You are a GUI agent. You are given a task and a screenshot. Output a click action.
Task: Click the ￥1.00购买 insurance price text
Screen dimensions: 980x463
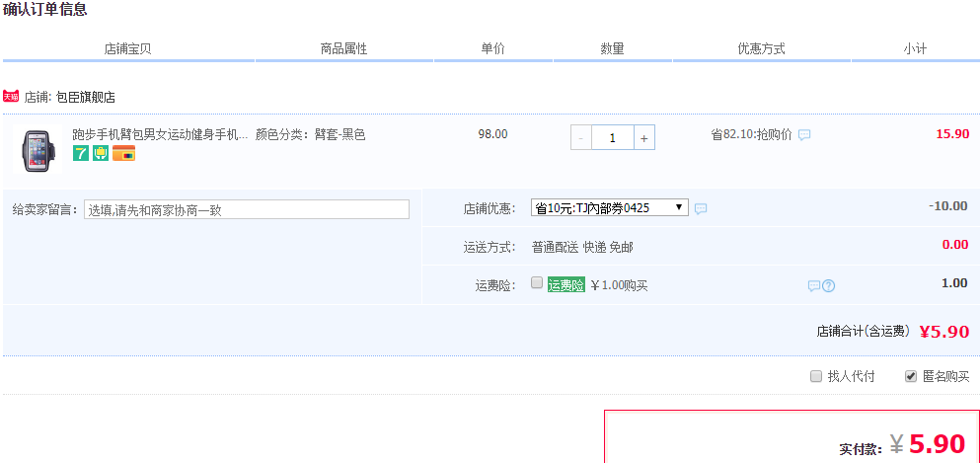(x=620, y=285)
